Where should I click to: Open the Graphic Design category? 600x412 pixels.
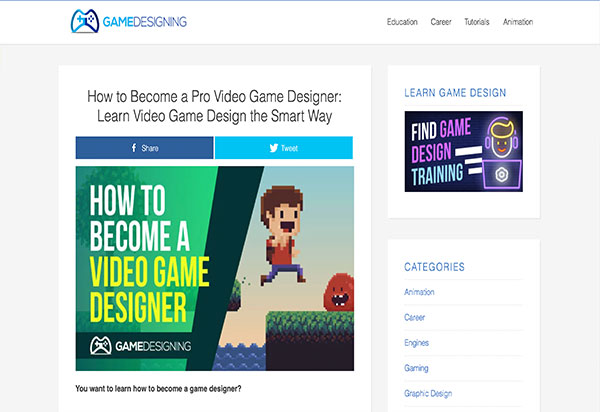tap(428, 393)
